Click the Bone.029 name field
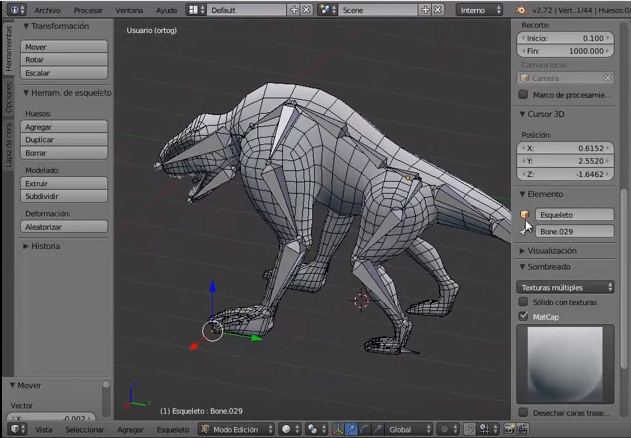This screenshot has width=631, height=438. pyautogui.click(x=573, y=231)
